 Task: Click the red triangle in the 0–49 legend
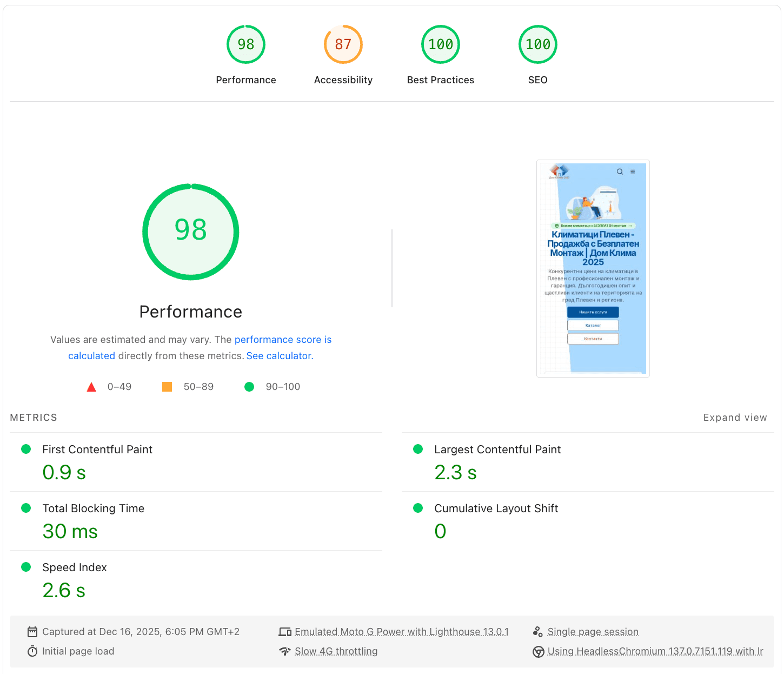point(91,386)
